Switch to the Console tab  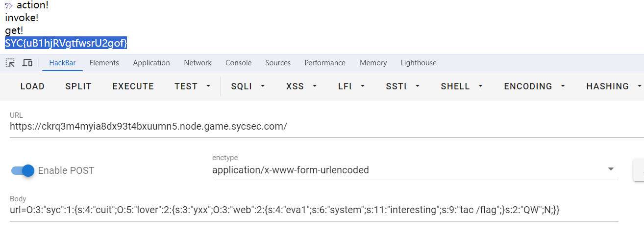[x=238, y=63]
